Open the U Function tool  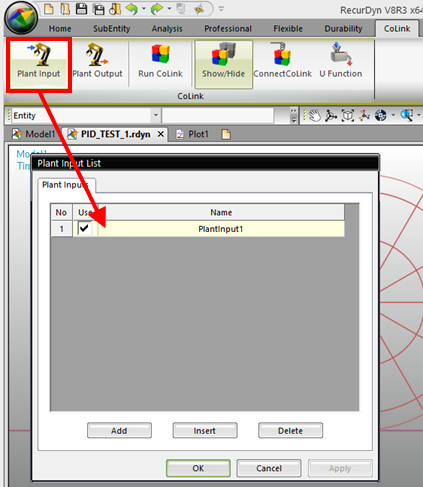(x=341, y=61)
